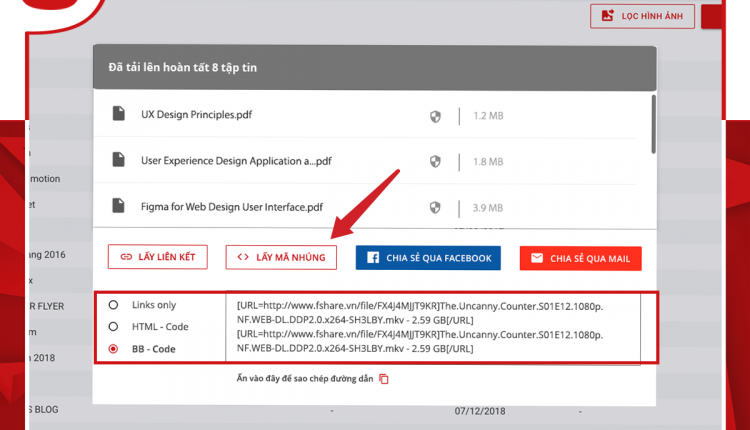Click CHIA SẺ QUA MAIL button
Screen dimensions: 750x430
[581, 259]
